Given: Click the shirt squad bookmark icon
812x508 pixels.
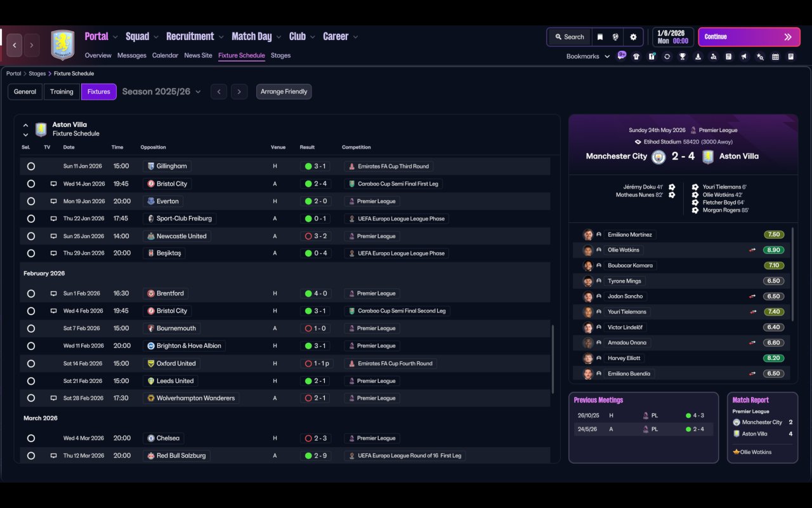Looking at the screenshot, I should point(636,57).
